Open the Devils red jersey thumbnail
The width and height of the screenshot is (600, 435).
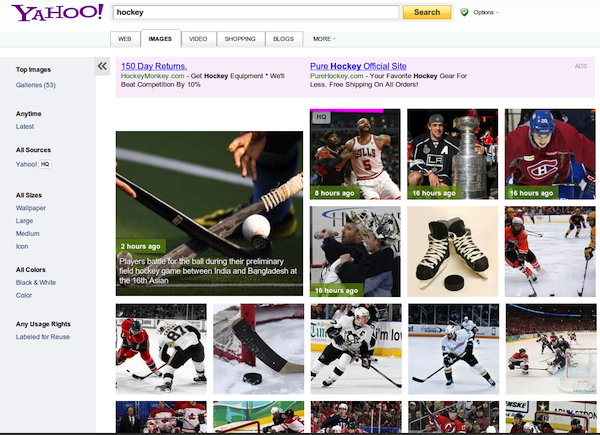453,417
